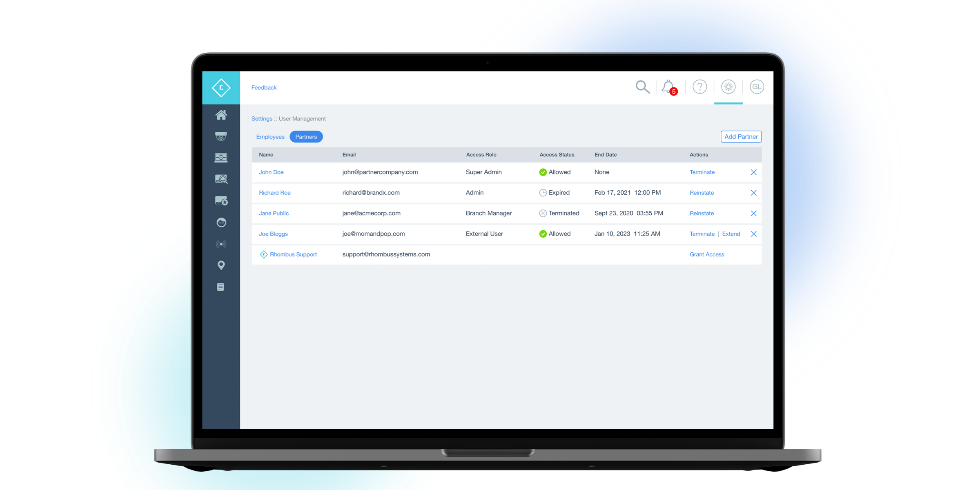980x490 pixels.
Task: Click the help question mark icon
Action: [x=699, y=87]
